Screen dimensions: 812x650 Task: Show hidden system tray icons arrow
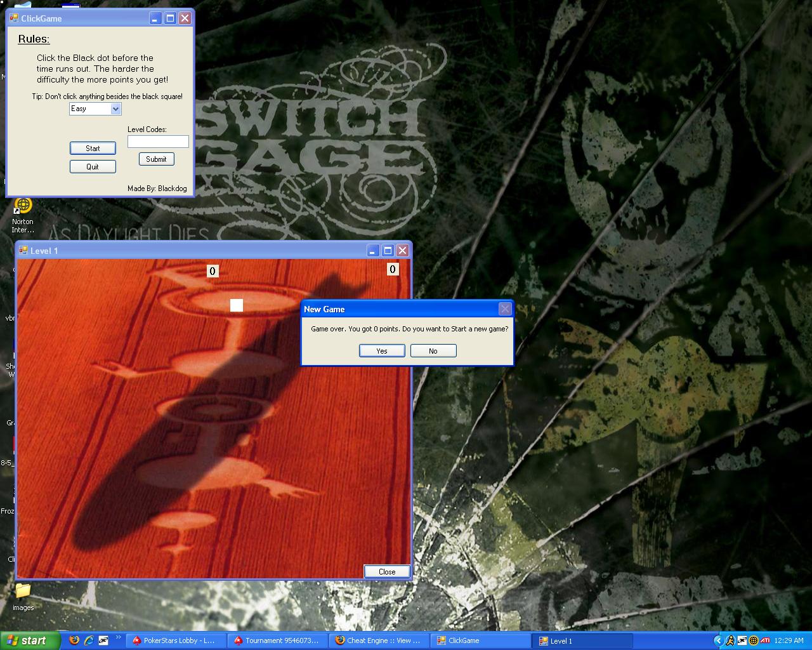718,640
